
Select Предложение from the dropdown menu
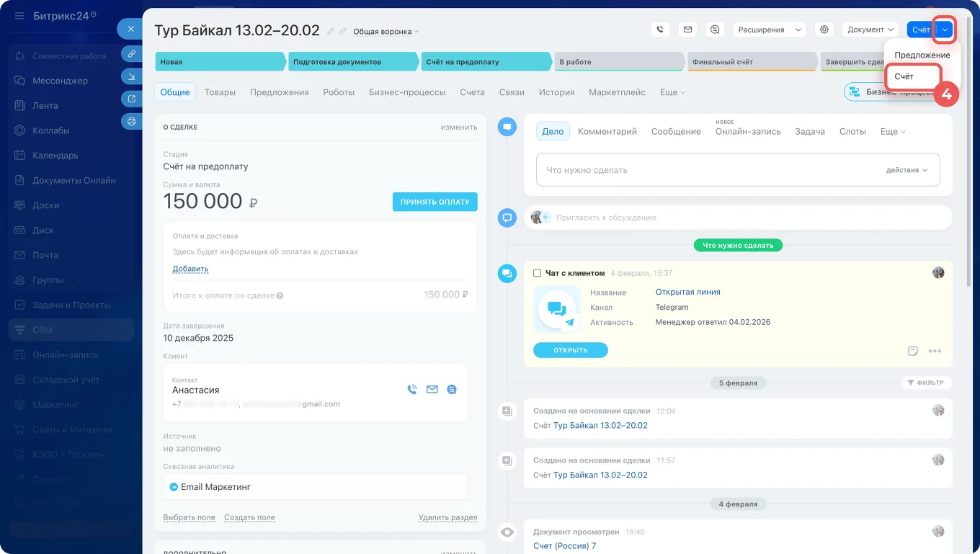click(x=922, y=55)
